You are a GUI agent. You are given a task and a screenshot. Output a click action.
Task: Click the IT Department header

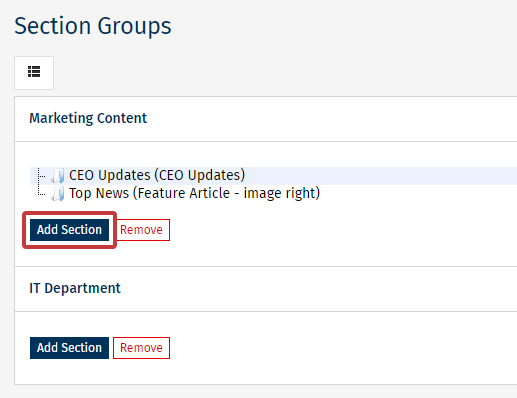click(x=75, y=288)
